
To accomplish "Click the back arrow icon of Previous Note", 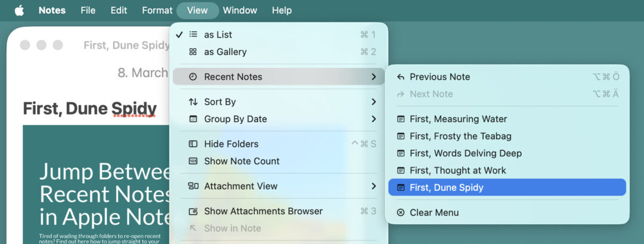I will click(401, 77).
